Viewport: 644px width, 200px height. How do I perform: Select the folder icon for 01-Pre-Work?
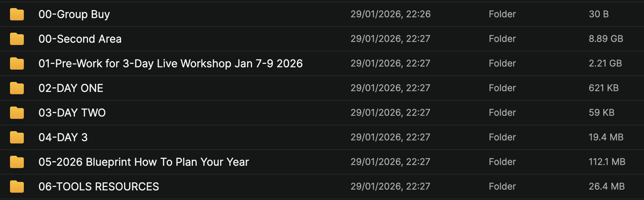pos(17,63)
